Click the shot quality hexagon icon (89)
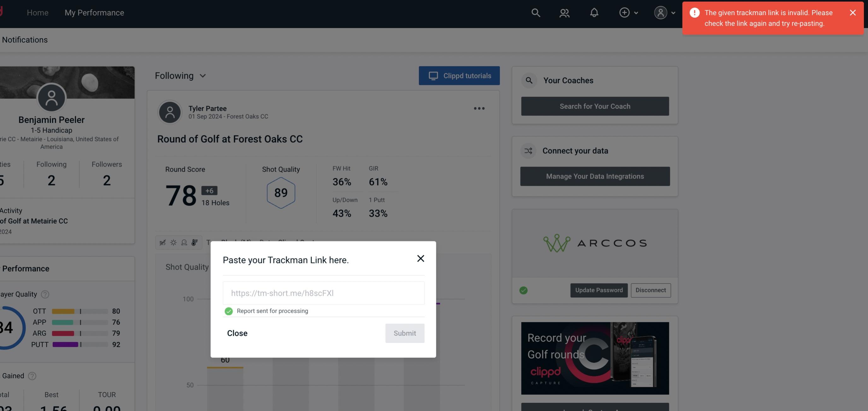The width and height of the screenshot is (868, 411). click(281, 193)
